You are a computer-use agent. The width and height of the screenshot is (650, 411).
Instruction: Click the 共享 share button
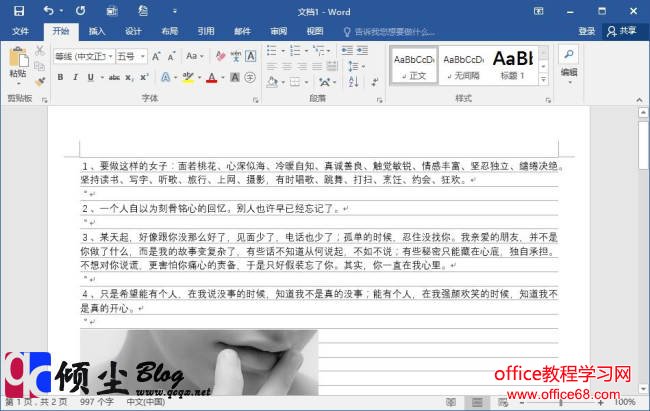tap(622, 31)
